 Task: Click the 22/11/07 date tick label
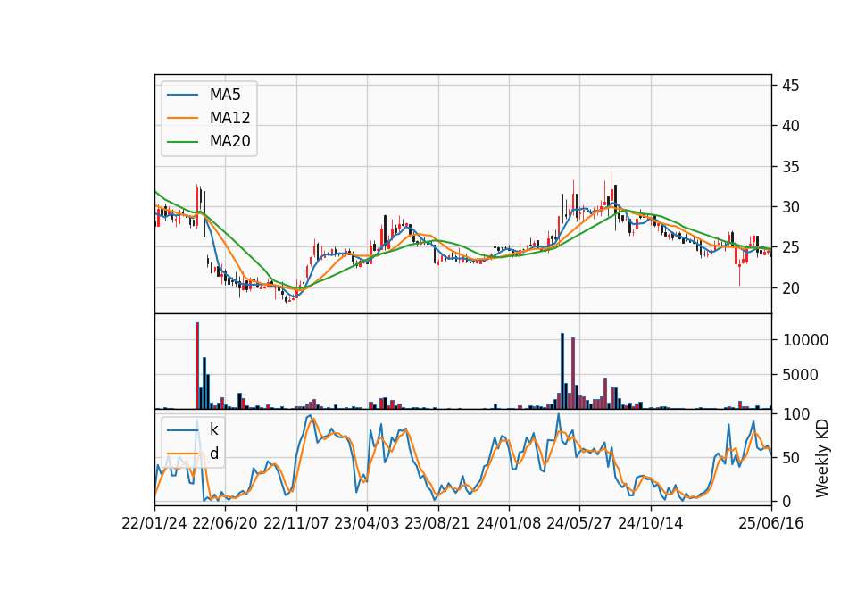pos(296,524)
